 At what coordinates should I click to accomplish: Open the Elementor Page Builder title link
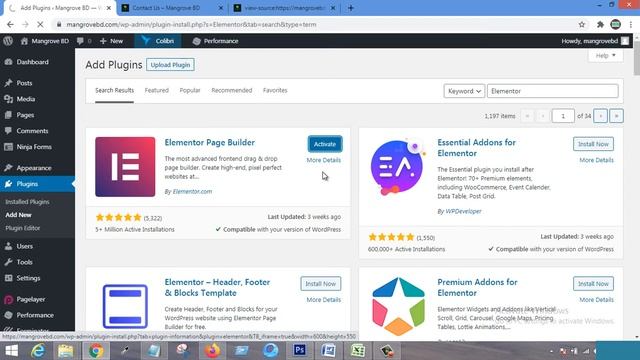point(210,142)
